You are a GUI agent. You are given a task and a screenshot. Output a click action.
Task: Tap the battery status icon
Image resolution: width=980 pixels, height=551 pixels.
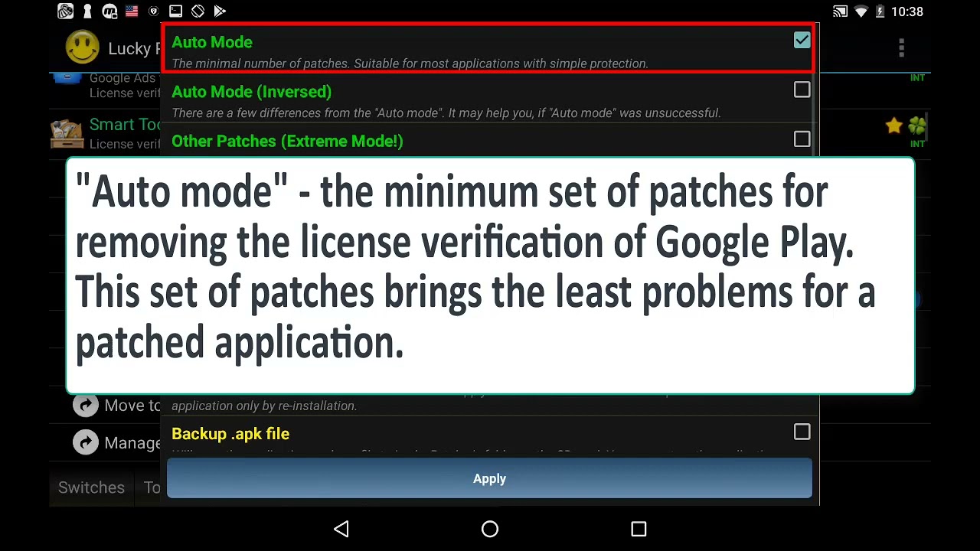tap(880, 11)
